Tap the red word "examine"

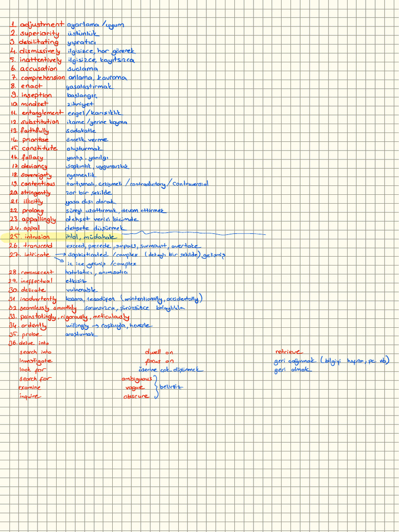[x=30, y=388]
